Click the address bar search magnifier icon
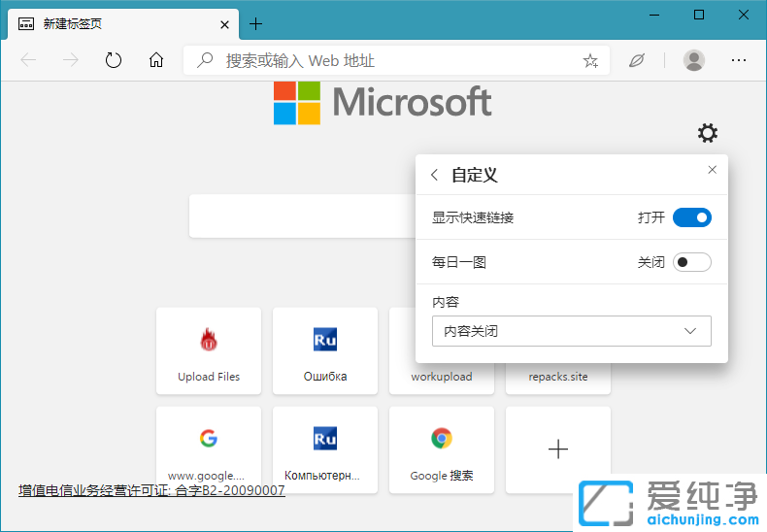 pos(205,60)
